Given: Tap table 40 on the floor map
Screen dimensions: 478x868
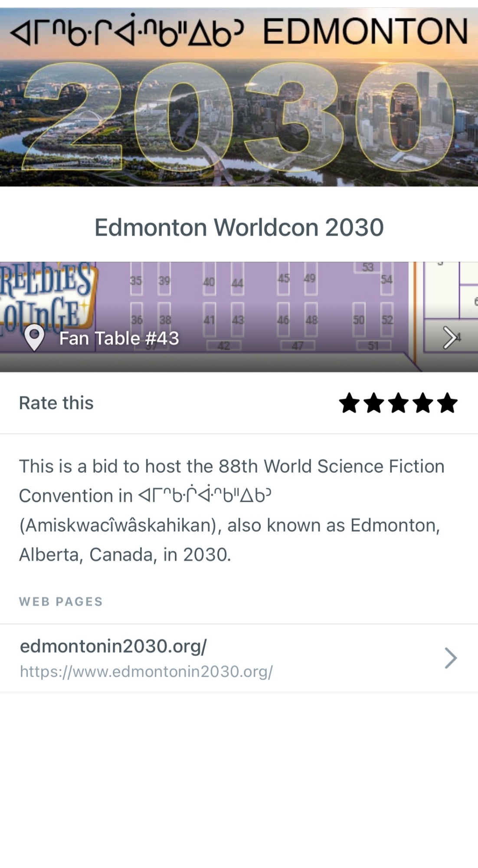Looking at the screenshot, I should point(209,282).
